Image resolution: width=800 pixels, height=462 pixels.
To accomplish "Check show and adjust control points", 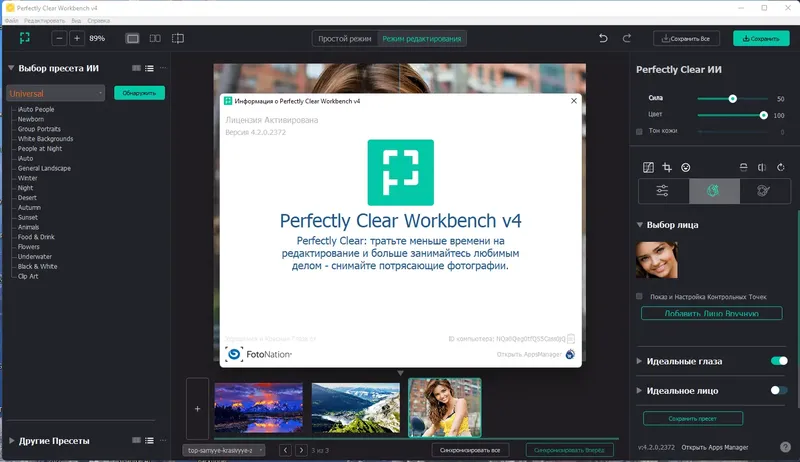I will [639, 296].
